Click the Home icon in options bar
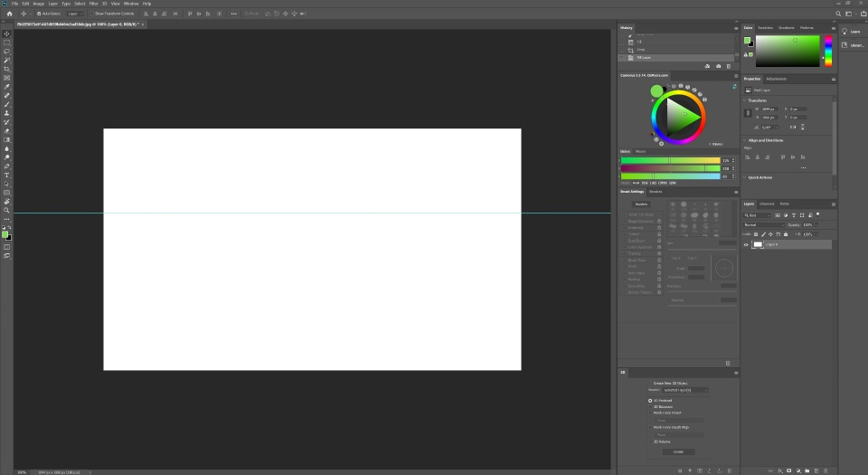868x475 pixels. 9,14
